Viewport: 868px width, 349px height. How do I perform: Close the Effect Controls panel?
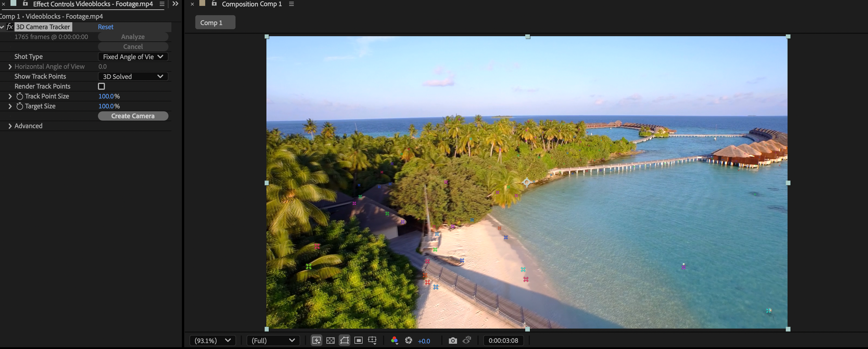coord(3,4)
